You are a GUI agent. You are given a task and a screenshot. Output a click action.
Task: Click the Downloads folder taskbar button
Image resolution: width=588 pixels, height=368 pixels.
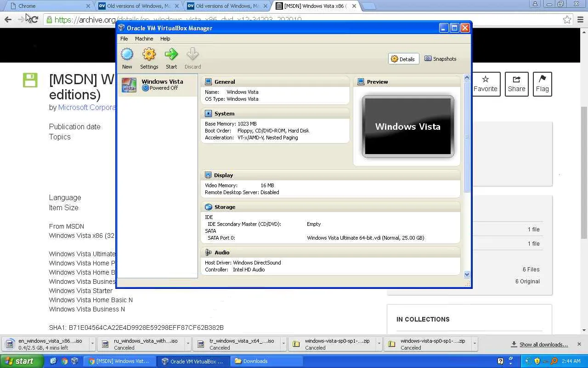(266, 361)
